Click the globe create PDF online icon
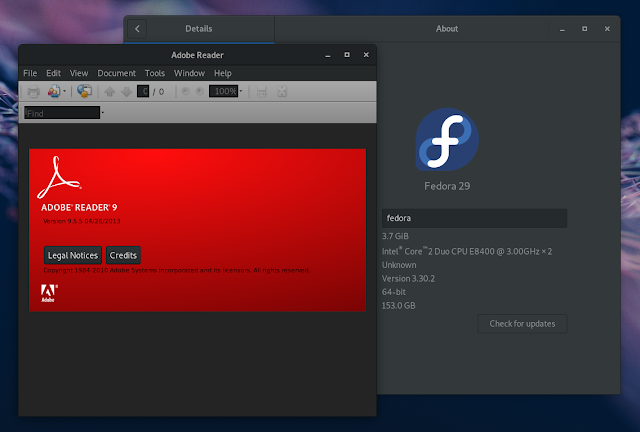This screenshot has width=640, height=432. coord(84,91)
